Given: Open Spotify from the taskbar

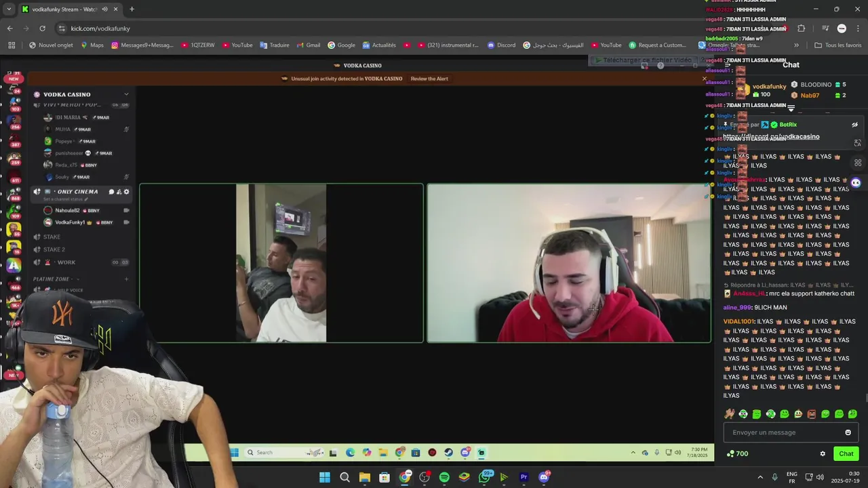Looking at the screenshot, I should click(444, 477).
